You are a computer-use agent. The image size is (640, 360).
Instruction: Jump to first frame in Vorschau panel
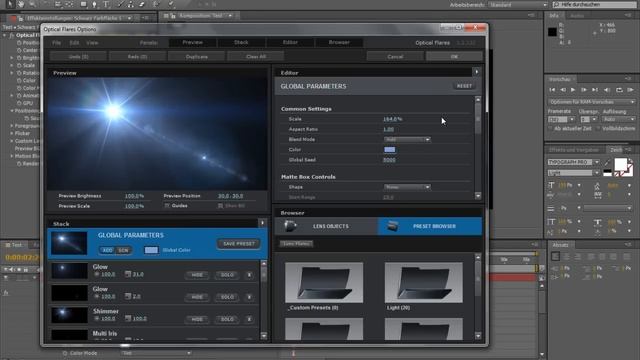pos(552,90)
